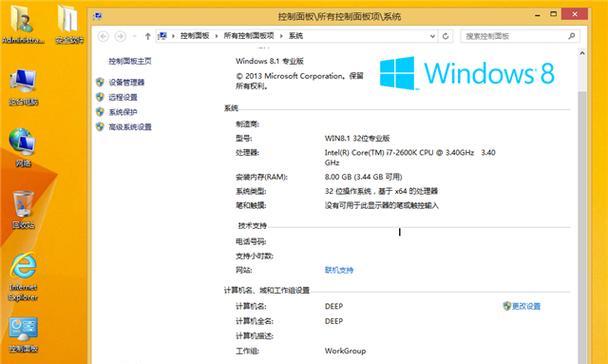Open System Protection (系统保护)
This screenshot has width=608, height=364.
123,112
